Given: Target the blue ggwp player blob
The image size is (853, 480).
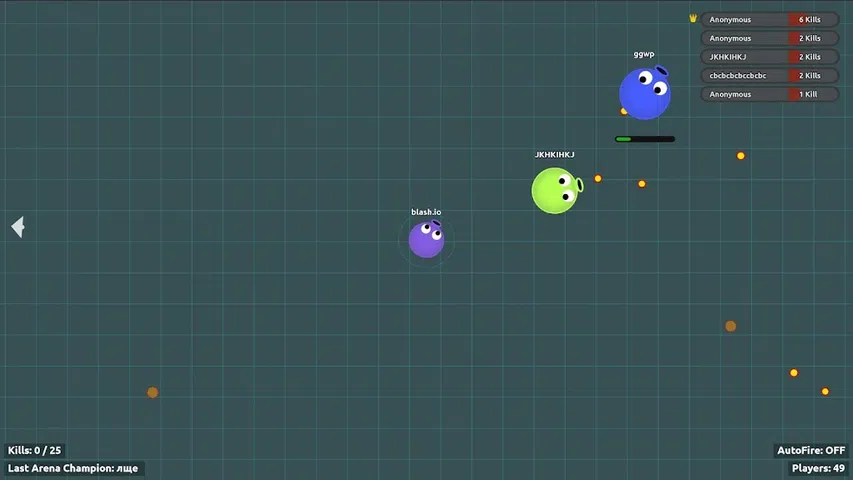Looking at the screenshot, I should [644, 93].
